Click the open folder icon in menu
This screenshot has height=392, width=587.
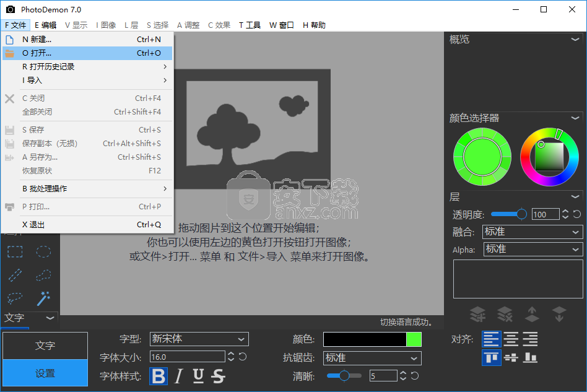pos(10,53)
